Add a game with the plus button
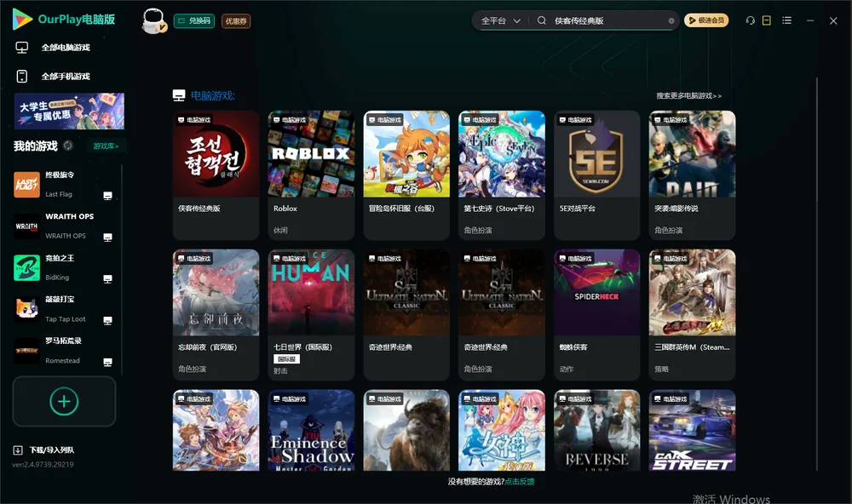 click(x=64, y=401)
